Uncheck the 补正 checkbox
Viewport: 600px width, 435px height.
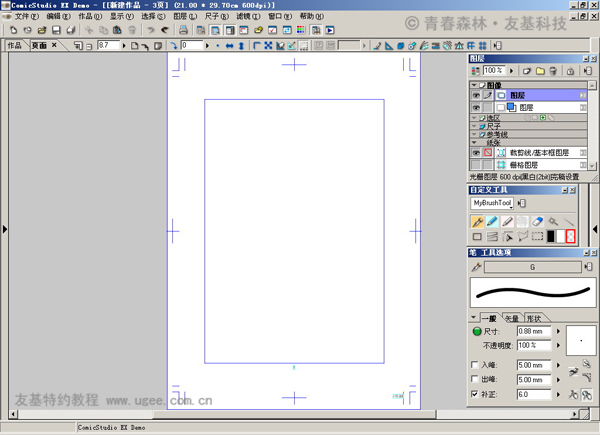pyautogui.click(x=475, y=394)
